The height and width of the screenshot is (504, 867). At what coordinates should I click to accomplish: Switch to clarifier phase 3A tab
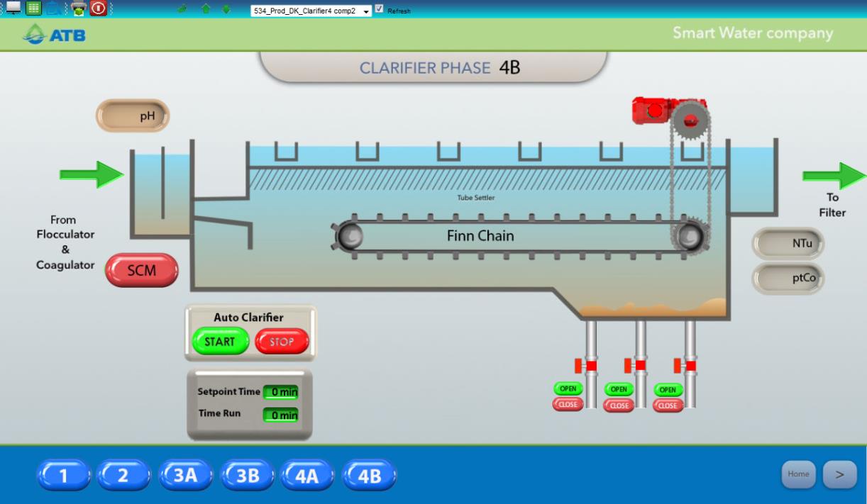(185, 475)
